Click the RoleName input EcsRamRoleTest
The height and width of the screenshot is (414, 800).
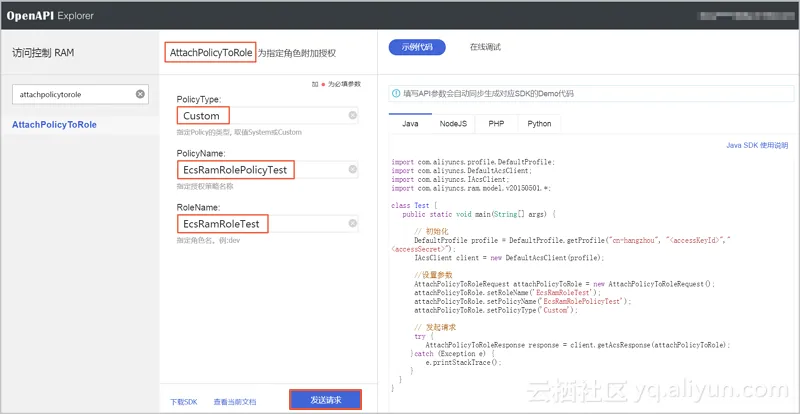coord(267,224)
